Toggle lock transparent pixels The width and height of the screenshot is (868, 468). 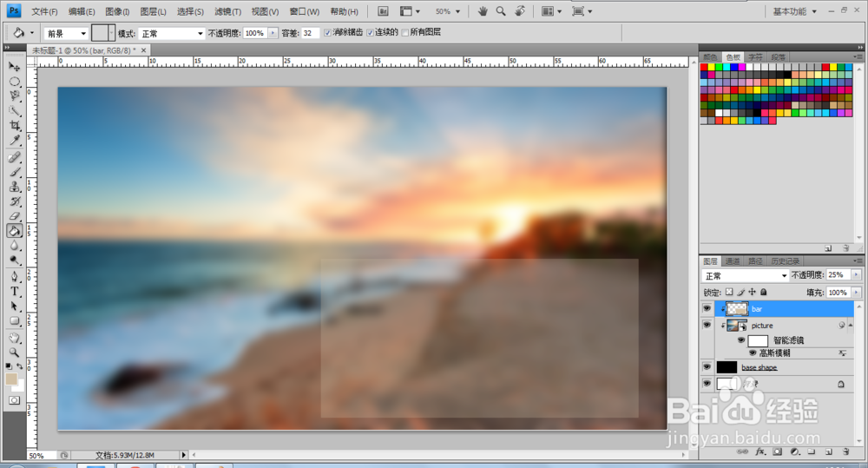[x=730, y=292]
